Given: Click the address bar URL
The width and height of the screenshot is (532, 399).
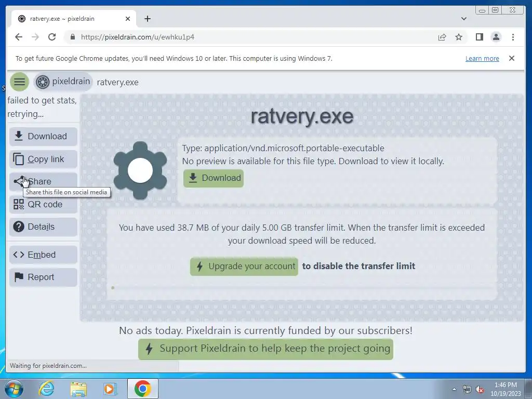Looking at the screenshot, I should 138,37.
